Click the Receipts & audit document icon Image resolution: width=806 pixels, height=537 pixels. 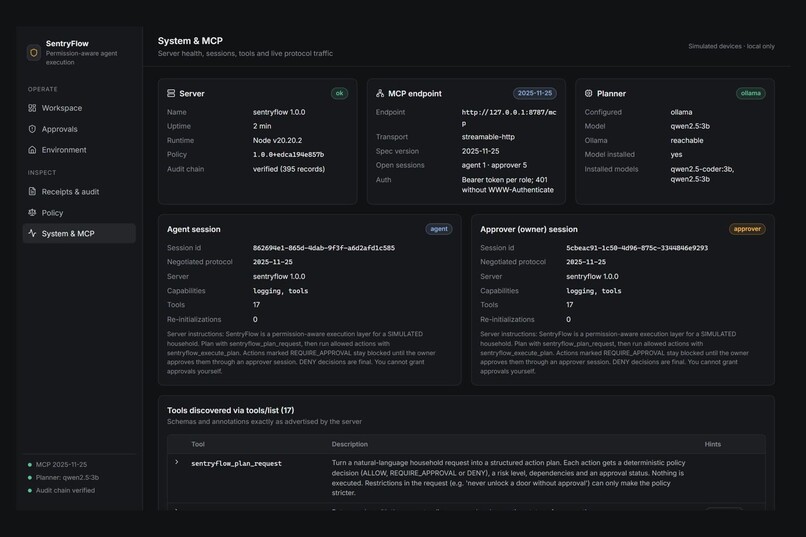[x=32, y=191]
